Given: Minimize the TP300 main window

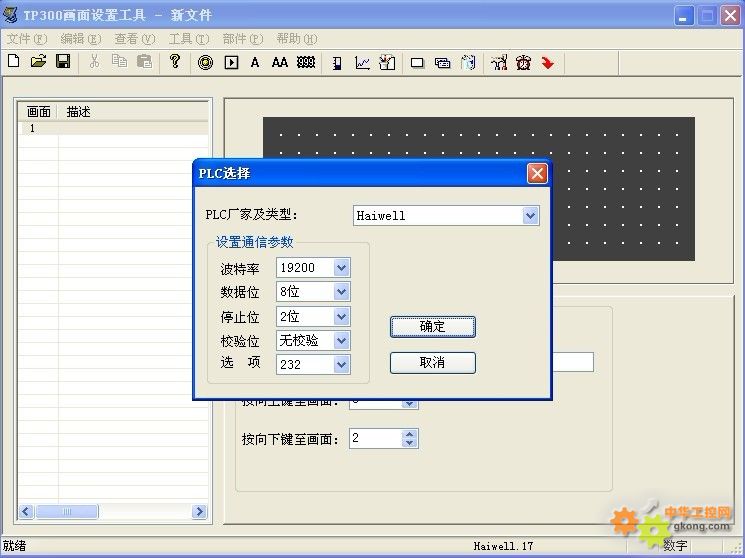Looking at the screenshot, I should 684,16.
